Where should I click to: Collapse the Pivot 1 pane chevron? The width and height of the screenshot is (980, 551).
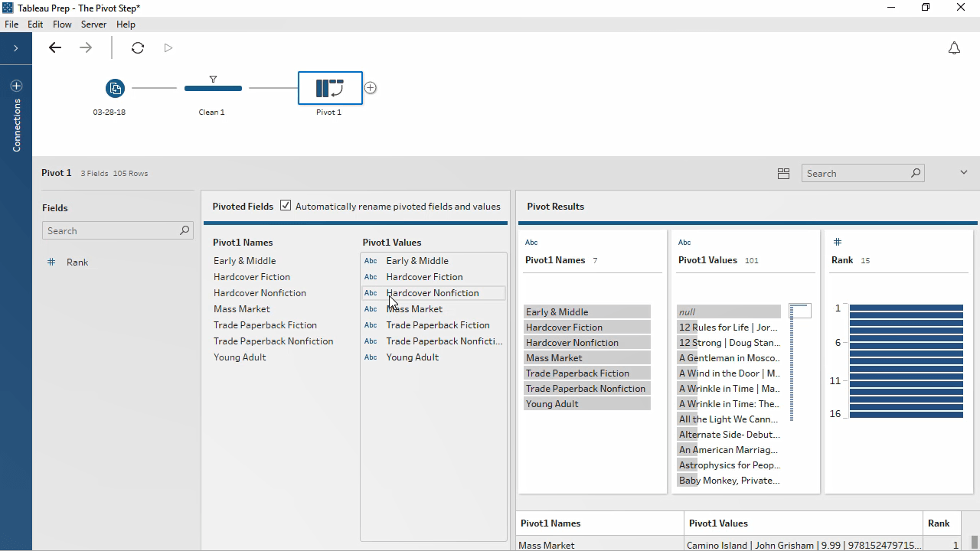(963, 172)
